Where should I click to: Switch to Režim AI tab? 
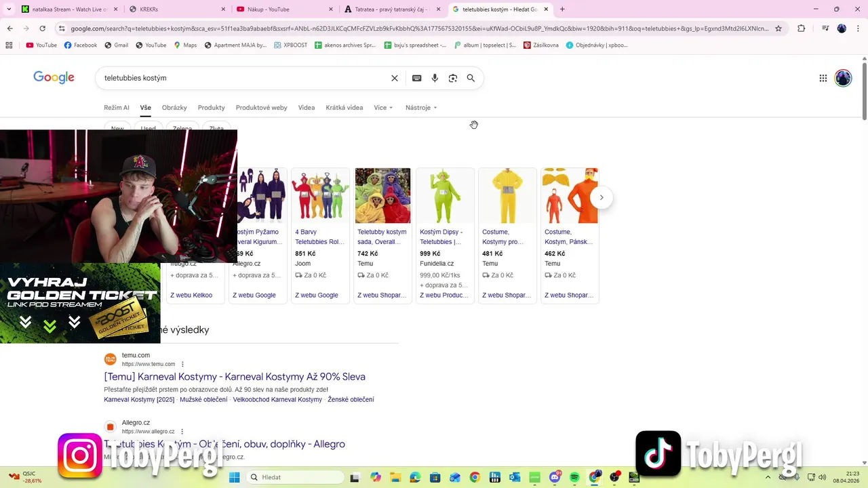117,108
